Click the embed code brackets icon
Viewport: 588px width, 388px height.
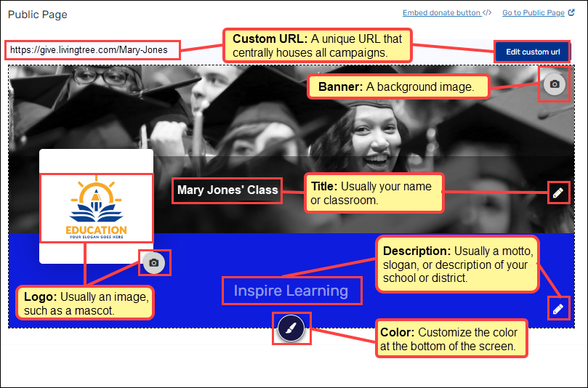(x=487, y=12)
